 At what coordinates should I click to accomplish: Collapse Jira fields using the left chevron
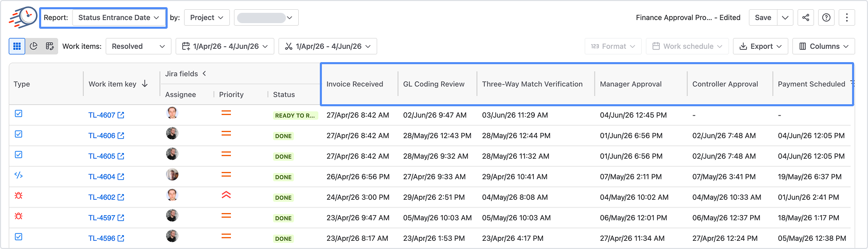pos(204,73)
